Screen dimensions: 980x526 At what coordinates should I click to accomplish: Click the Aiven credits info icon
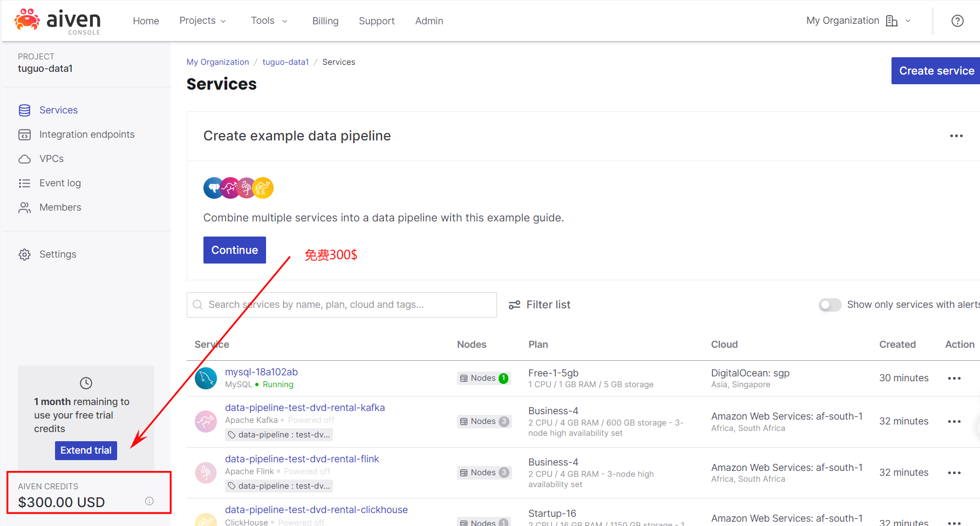[x=149, y=501]
